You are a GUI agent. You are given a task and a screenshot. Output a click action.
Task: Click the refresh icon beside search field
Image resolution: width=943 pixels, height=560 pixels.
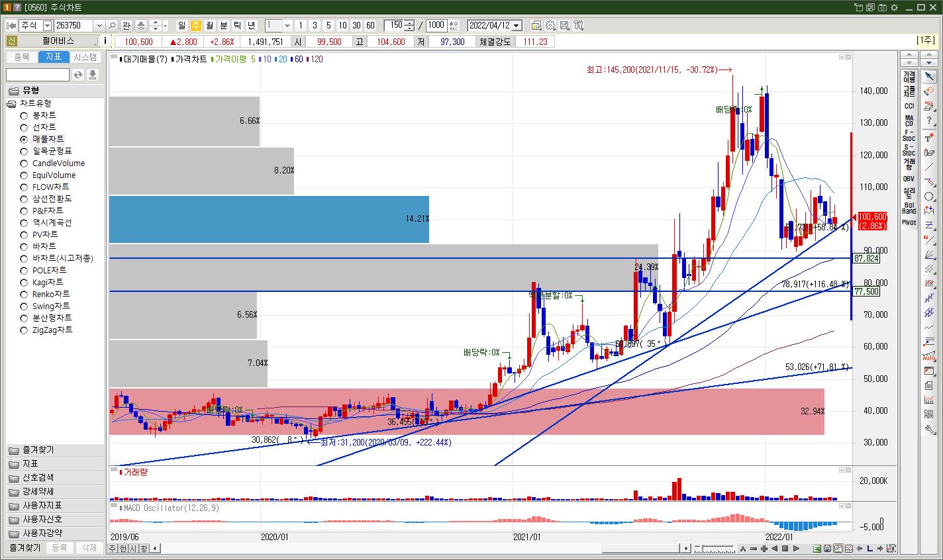click(78, 75)
